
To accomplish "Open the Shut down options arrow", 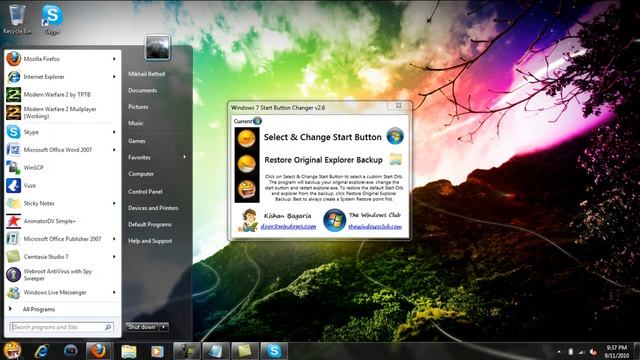I will (164, 327).
